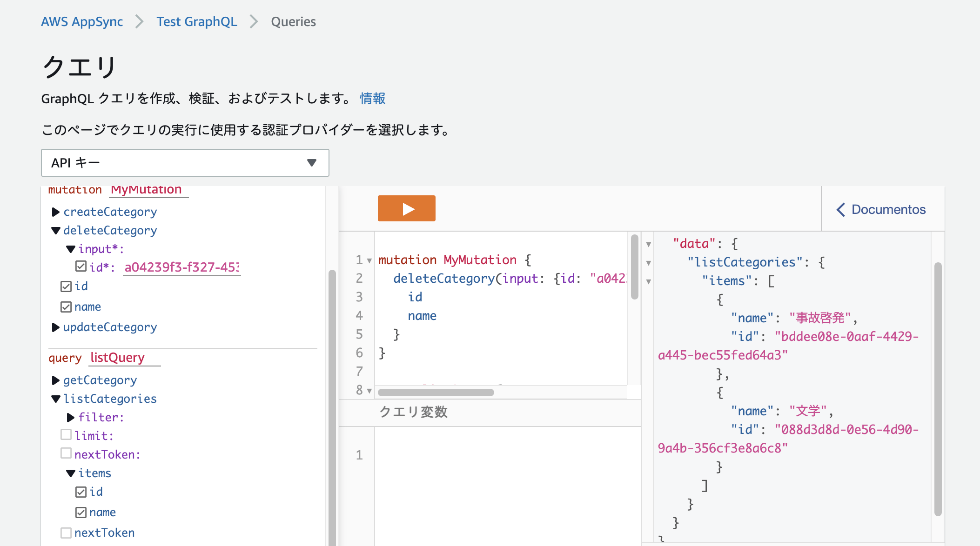The width and height of the screenshot is (980, 546).
Task: Click the query editor vertical scrollbar
Action: [x=635, y=267]
